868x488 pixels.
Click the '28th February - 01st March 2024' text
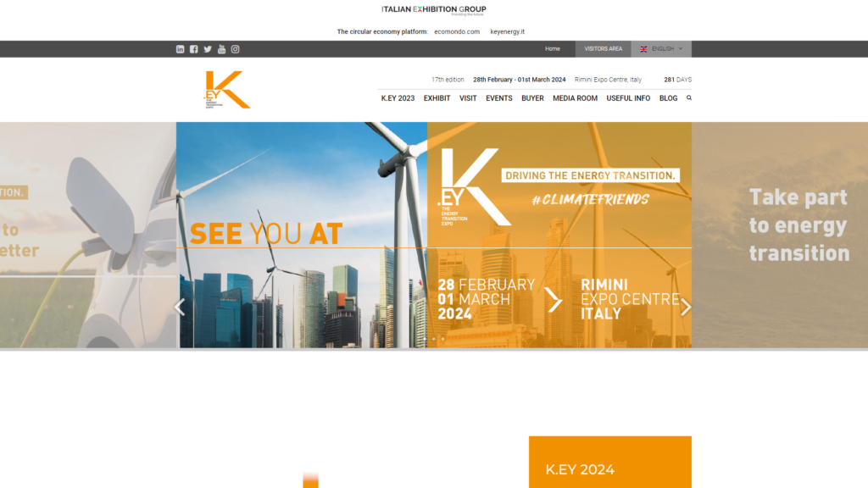click(x=520, y=80)
